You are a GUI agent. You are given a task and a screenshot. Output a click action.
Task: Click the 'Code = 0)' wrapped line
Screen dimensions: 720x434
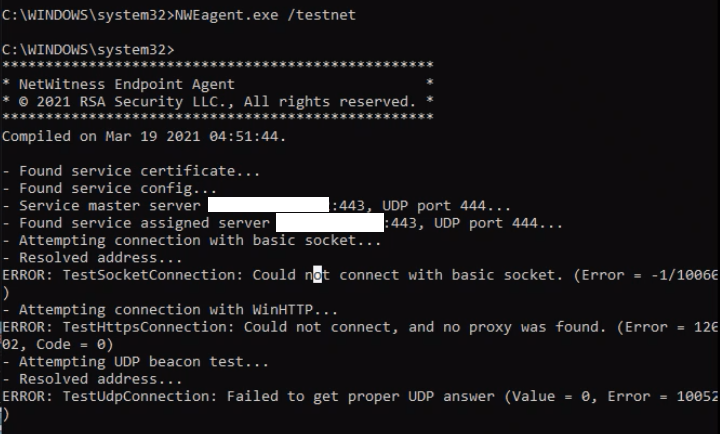57,344
